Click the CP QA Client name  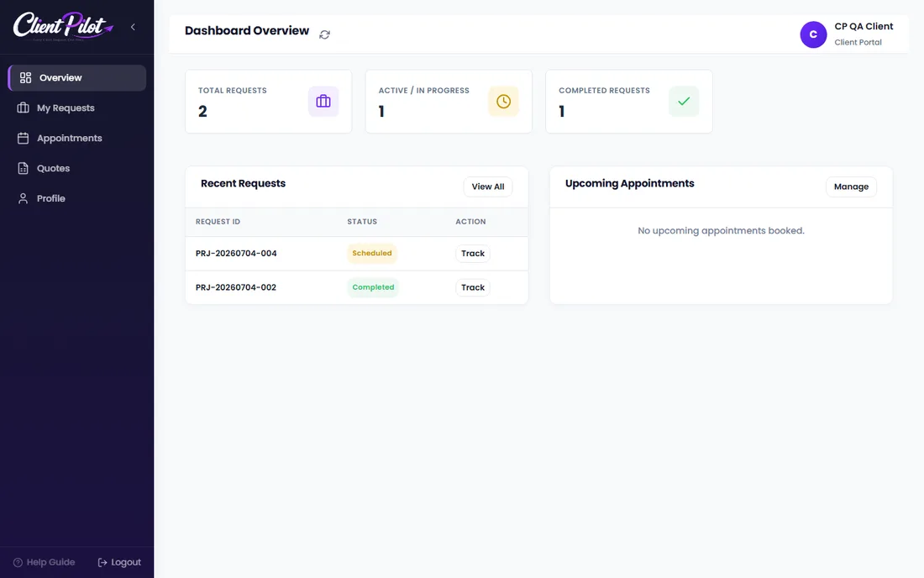tap(864, 27)
